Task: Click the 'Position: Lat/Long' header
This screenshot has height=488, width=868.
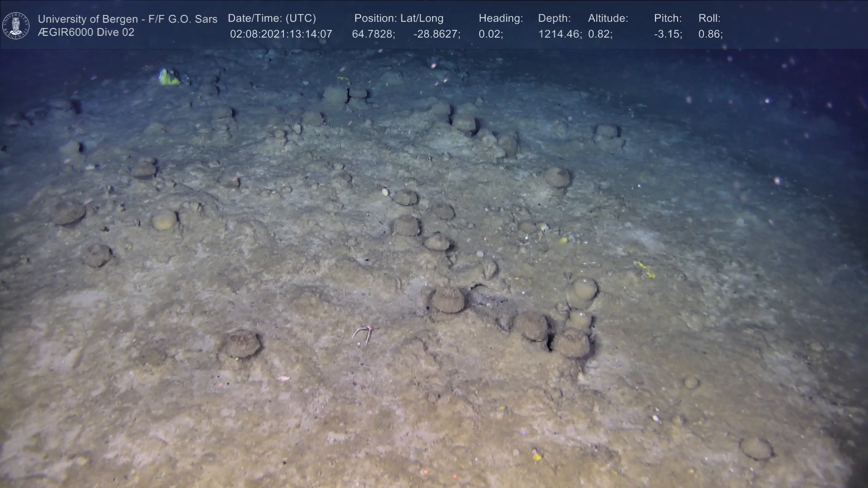Action: 399,19
